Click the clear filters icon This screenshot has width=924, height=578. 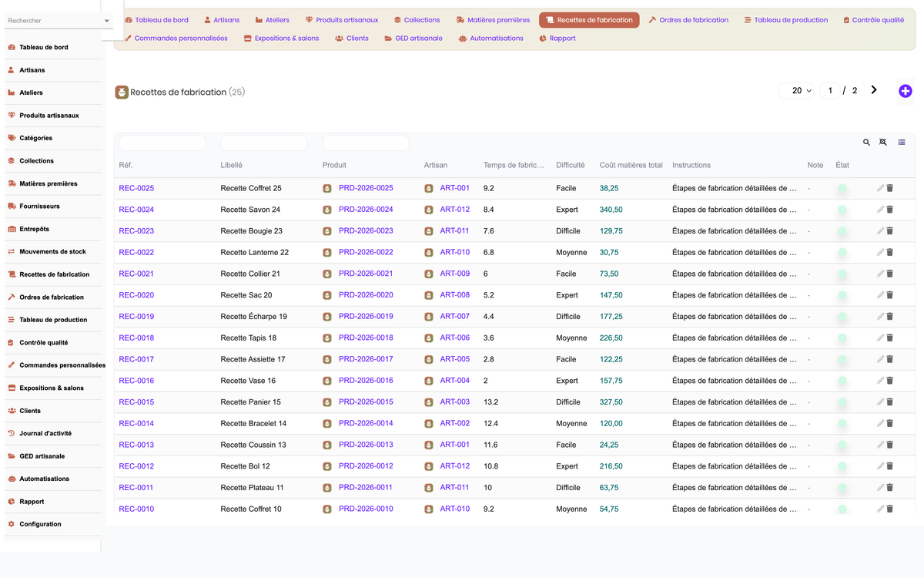(x=883, y=143)
